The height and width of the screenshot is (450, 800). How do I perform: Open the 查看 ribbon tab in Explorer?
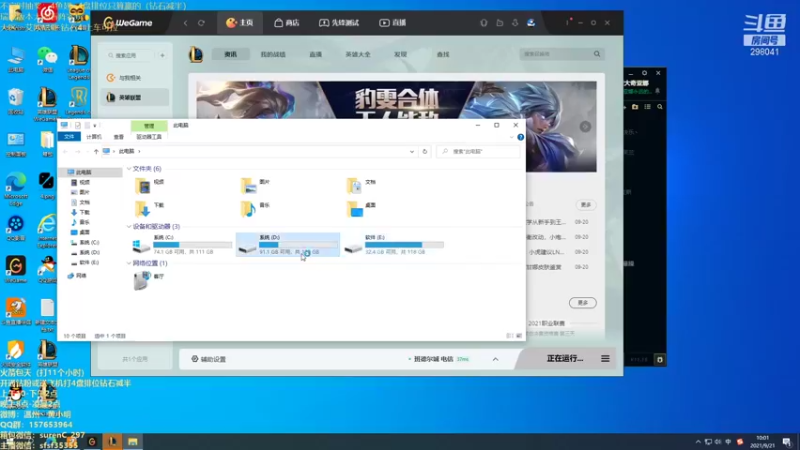(x=118, y=137)
